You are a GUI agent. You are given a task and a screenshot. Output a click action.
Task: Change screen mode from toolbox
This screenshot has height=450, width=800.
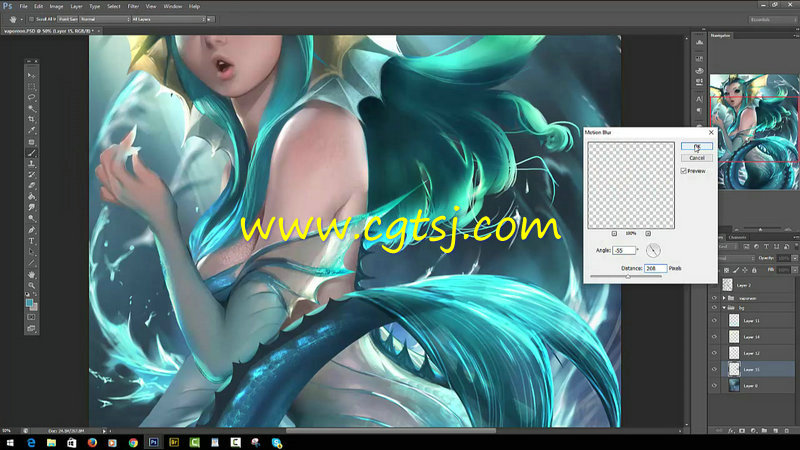pos(31,329)
